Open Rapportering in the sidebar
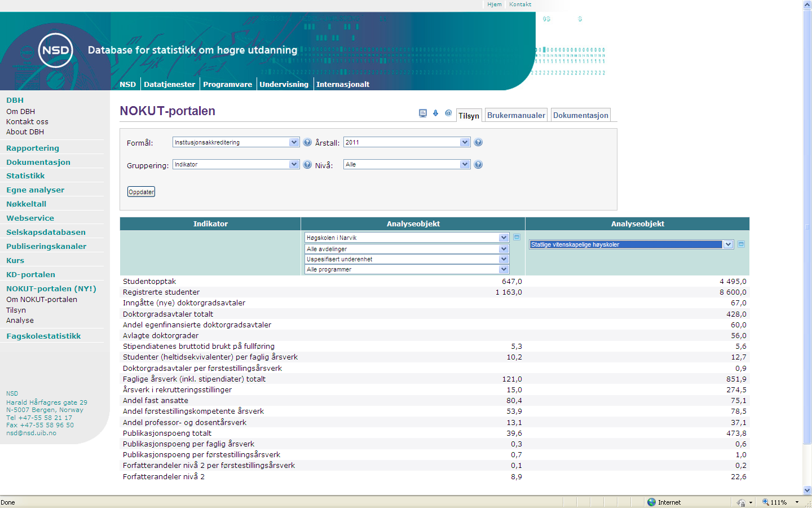812x508 pixels. (x=33, y=148)
